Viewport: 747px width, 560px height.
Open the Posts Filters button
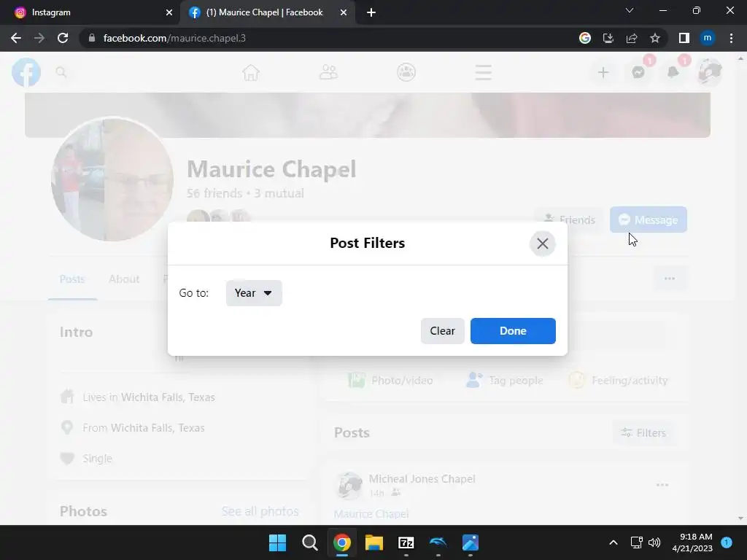643,432
